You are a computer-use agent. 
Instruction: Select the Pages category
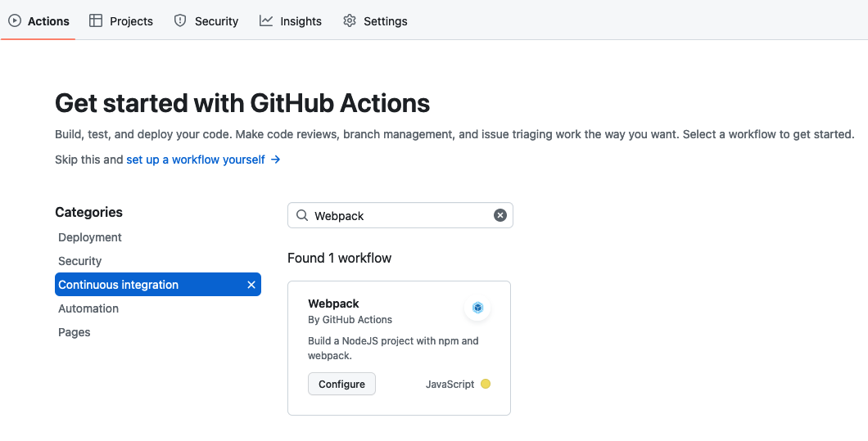(75, 332)
